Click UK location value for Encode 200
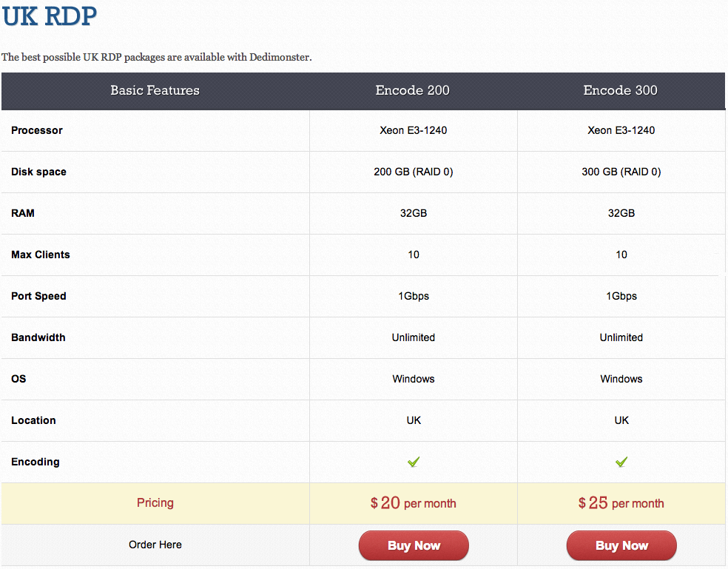 414,420
